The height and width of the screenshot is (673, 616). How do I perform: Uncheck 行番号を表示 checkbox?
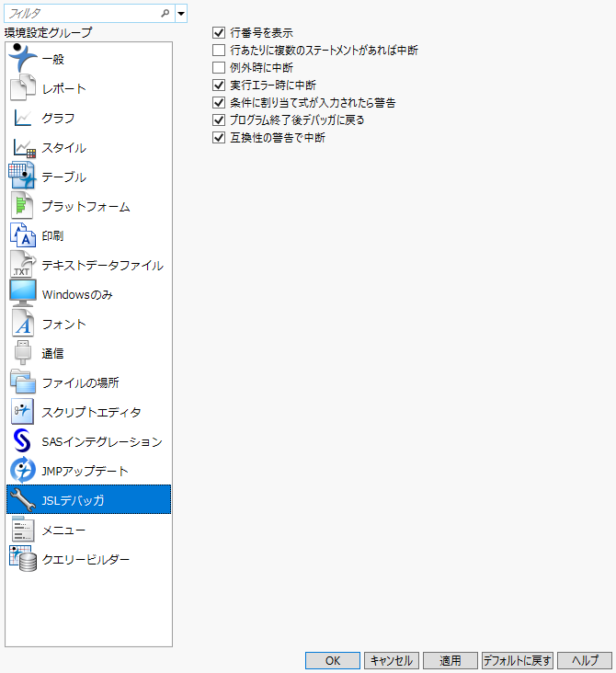click(x=219, y=32)
